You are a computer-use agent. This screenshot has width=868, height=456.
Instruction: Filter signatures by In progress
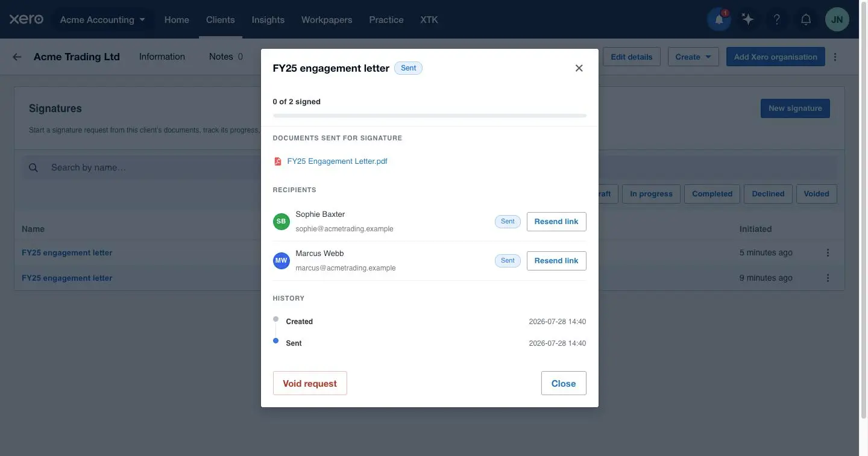[651, 194]
